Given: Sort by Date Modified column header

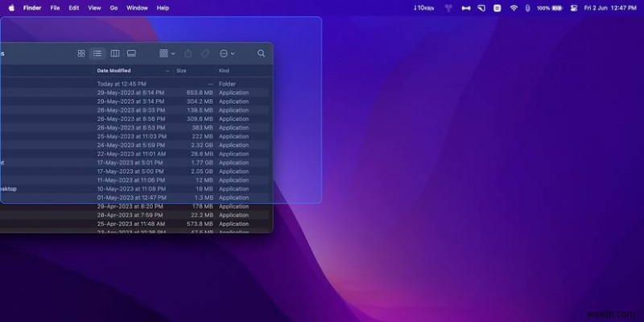Looking at the screenshot, I should 114,71.
